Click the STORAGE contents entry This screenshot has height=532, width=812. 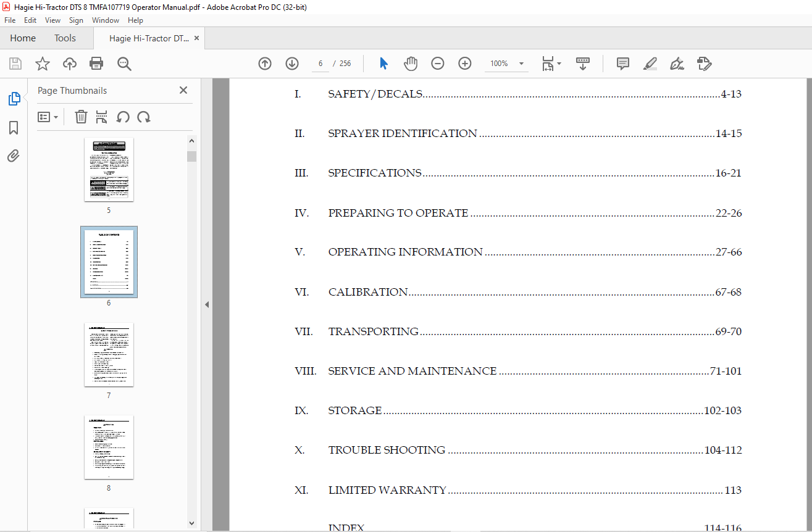coord(518,410)
